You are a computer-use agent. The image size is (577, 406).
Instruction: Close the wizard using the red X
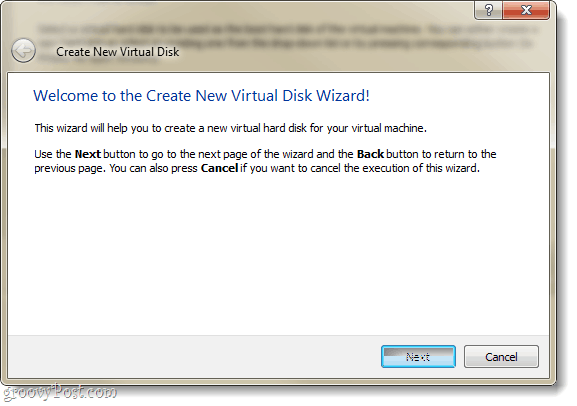pyautogui.click(x=526, y=10)
